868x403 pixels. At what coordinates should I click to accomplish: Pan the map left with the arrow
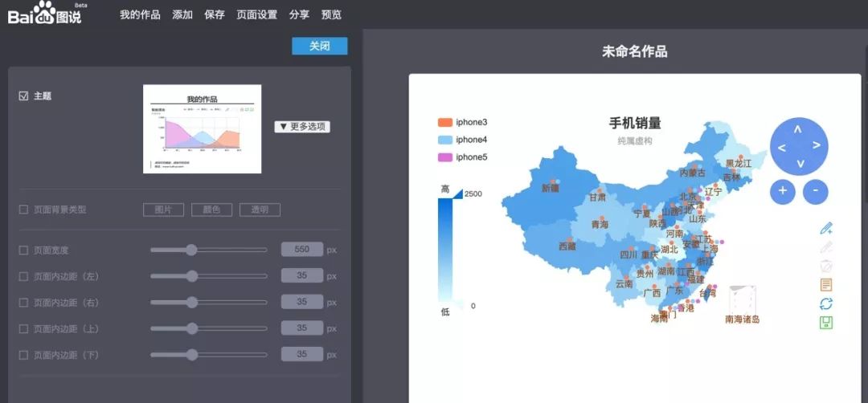coord(782,148)
